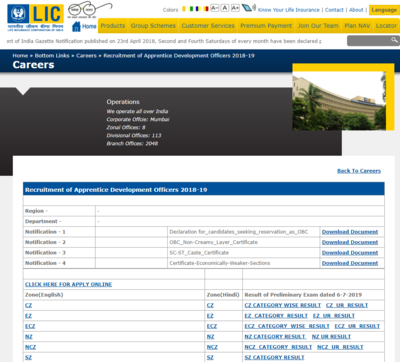Launch the screen reader icon
The height and width of the screenshot is (362, 400).
pos(248,8)
